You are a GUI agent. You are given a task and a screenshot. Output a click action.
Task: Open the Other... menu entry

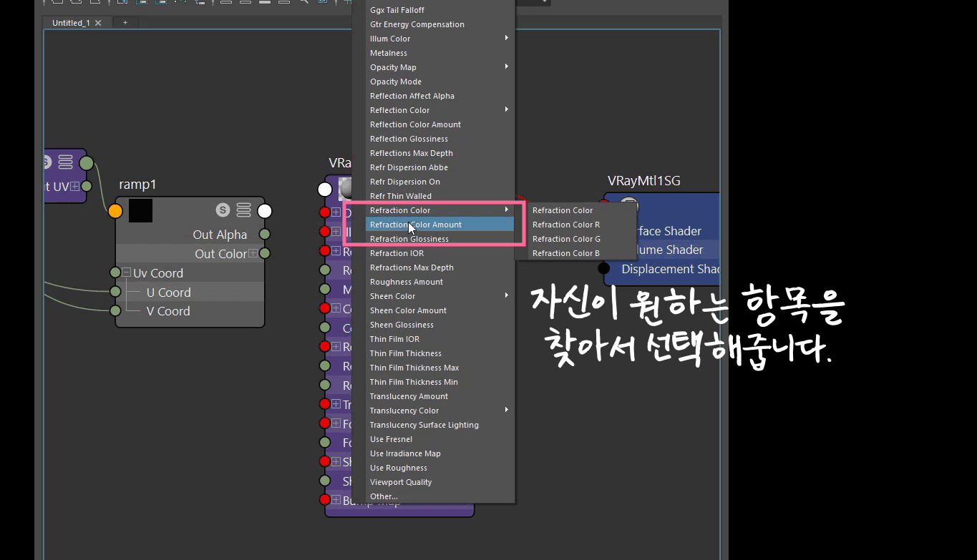[x=440, y=496]
